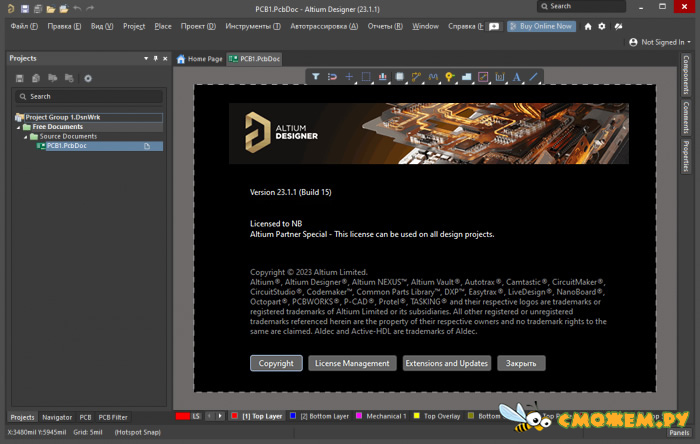Viewport: 700px width, 444px height.
Task: Click the Закрыть button
Action: pyautogui.click(x=521, y=363)
